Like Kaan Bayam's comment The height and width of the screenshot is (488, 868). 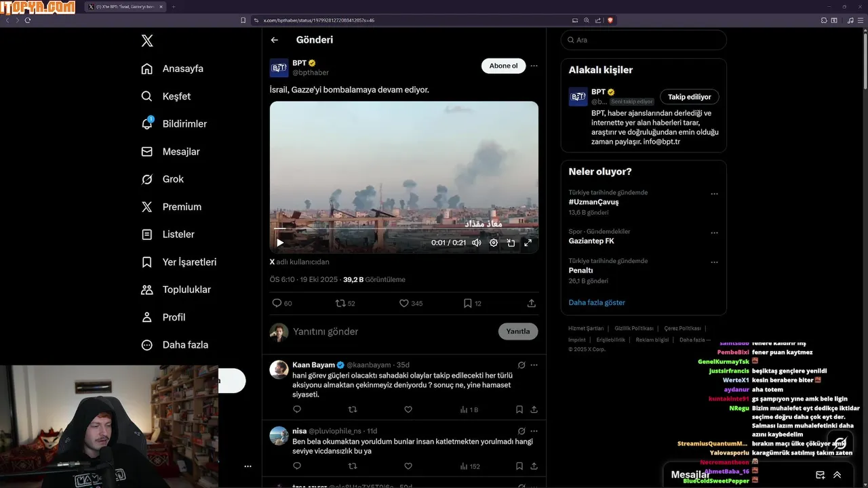408,409
